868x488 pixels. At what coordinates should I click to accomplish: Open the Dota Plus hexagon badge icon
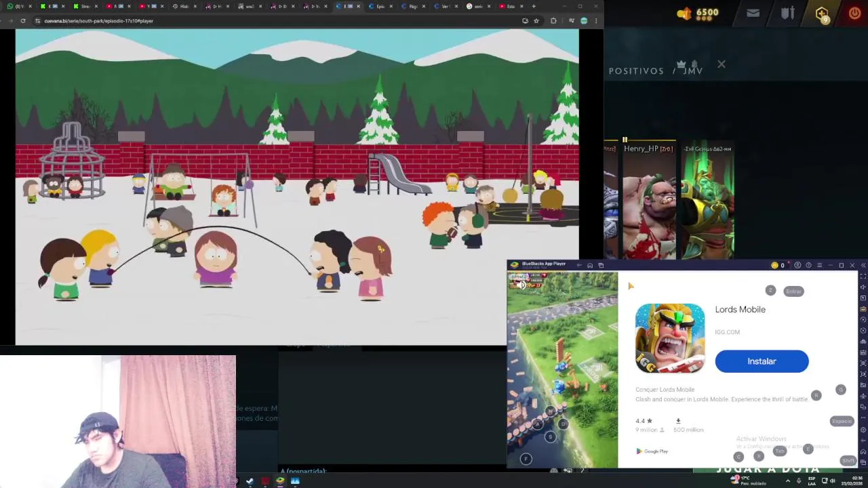pyautogui.click(x=822, y=14)
